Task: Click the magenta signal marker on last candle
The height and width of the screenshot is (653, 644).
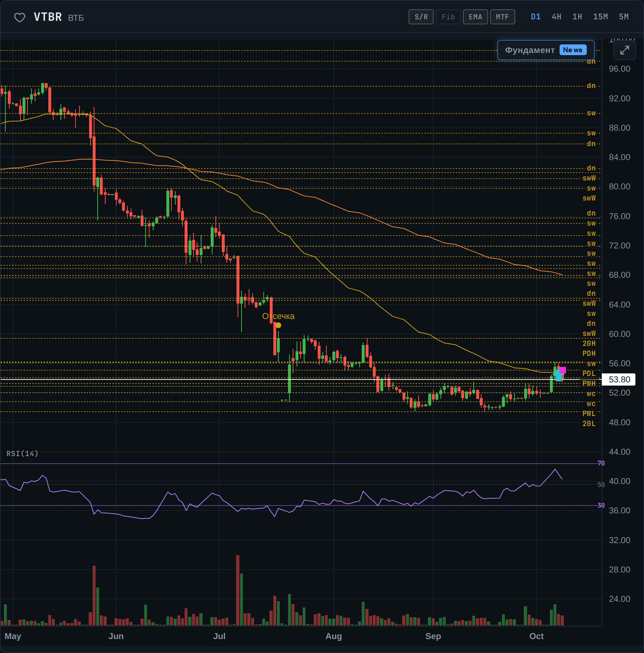Action: click(x=562, y=370)
